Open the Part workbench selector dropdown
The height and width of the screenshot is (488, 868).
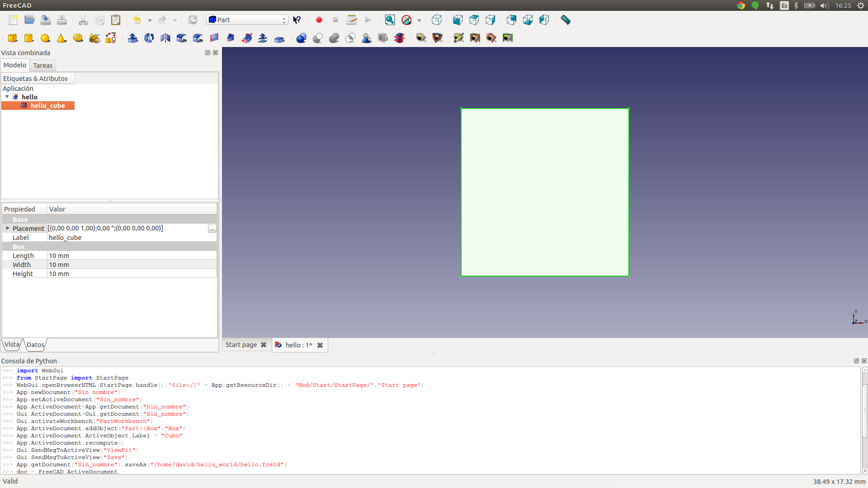tap(247, 20)
